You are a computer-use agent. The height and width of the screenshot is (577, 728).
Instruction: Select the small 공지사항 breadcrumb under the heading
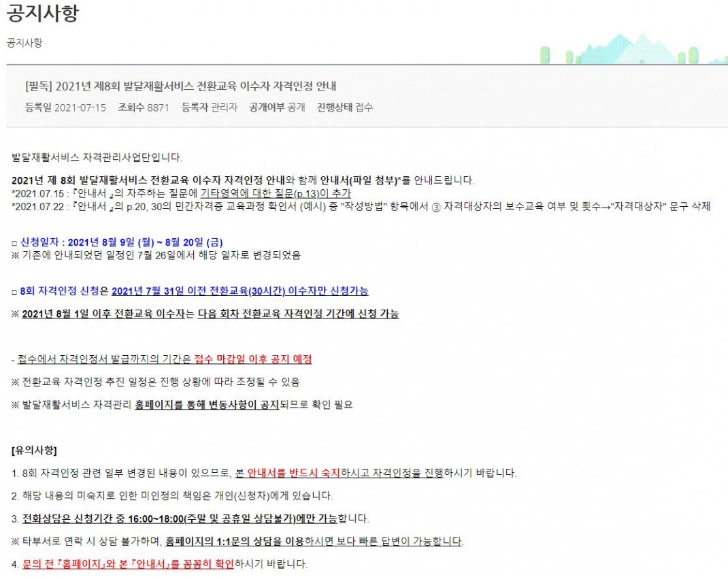[x=24, y=42]
